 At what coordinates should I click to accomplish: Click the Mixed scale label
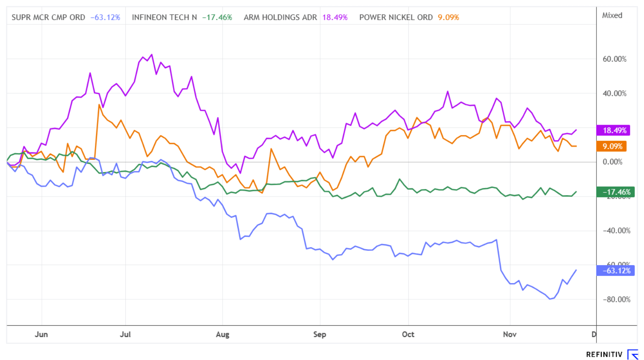(x=612, y=15)
